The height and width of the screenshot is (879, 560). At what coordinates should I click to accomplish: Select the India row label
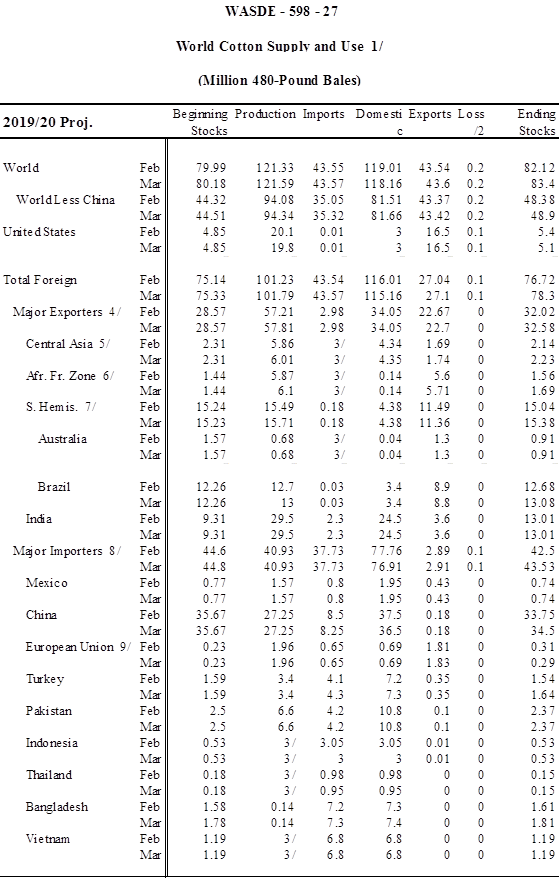coord(39,519)
